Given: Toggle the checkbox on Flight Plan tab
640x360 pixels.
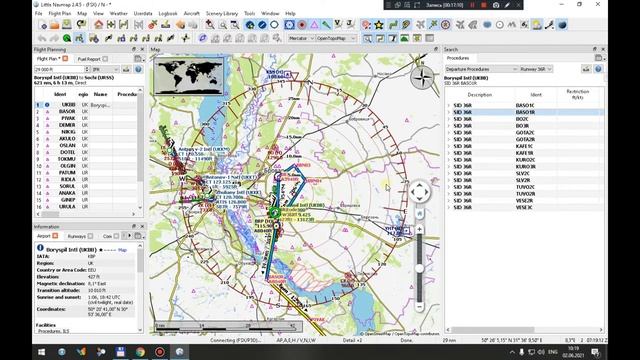Looking at the screenshot, I should [x=65, y=59].
